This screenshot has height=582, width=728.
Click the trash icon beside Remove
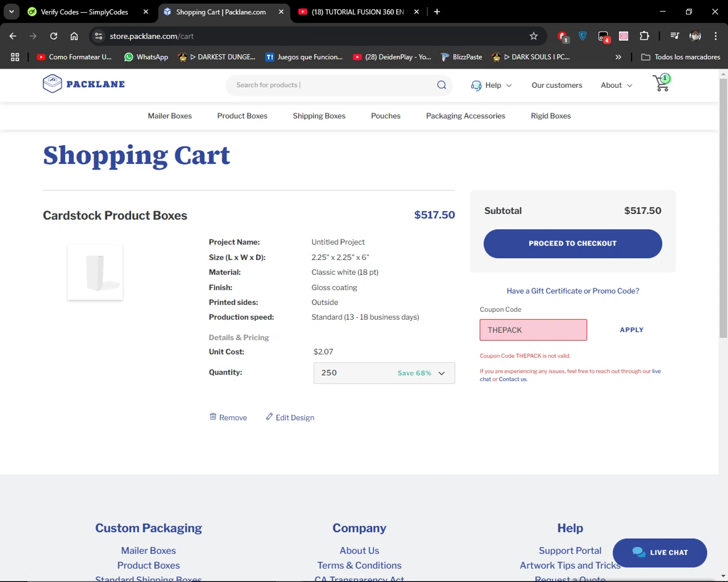click(x=213, y=417)
